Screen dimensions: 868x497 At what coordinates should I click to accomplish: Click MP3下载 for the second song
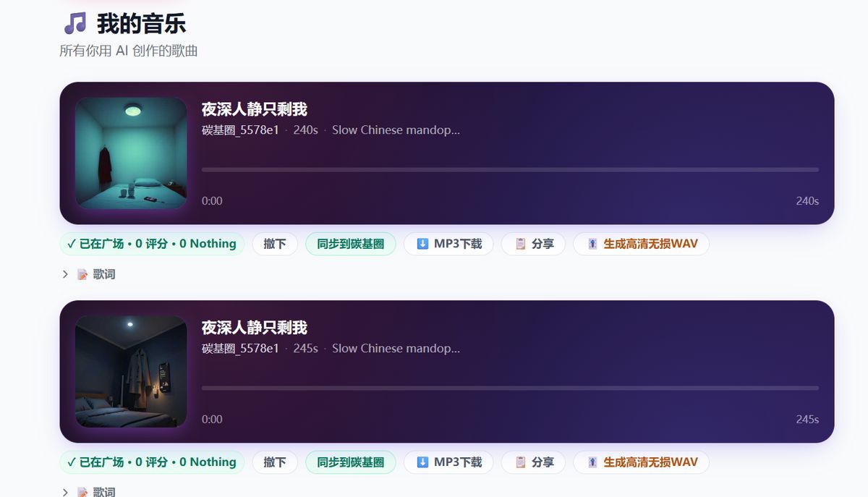point(448,462)
